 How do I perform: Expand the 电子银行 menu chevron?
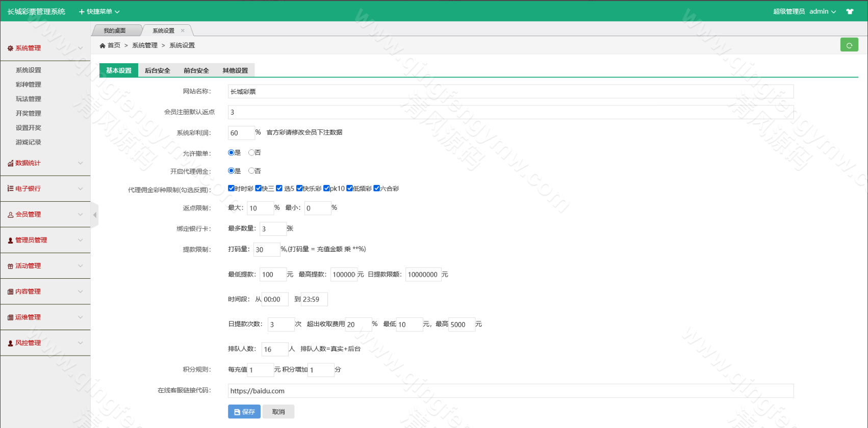(x=81, y=189)
